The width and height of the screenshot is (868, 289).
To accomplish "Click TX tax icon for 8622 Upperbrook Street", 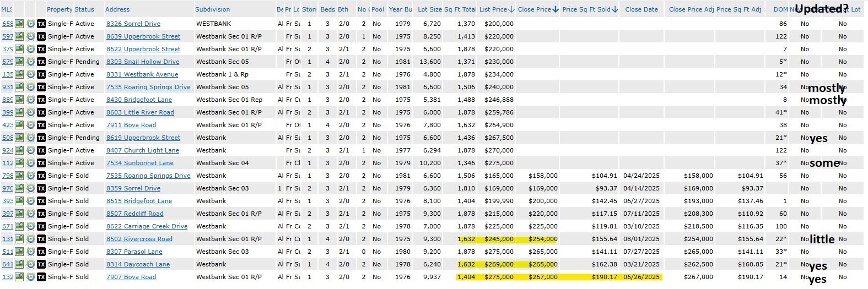I will pos(41,49).
